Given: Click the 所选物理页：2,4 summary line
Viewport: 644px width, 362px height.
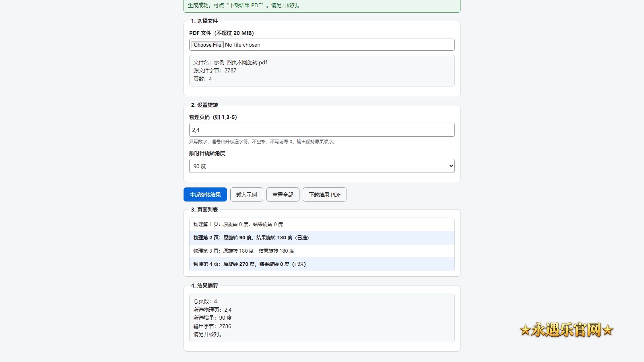Looking at the screenshot, I should tap(213, 310).
